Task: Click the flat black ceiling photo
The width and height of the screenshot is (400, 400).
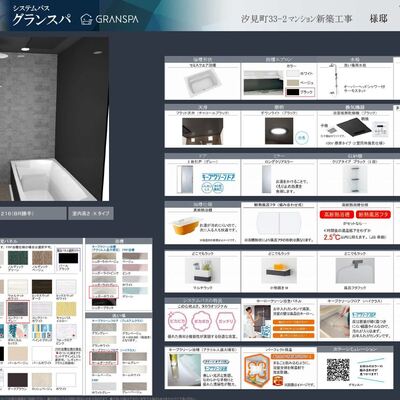Action: [x=202, y=131]
